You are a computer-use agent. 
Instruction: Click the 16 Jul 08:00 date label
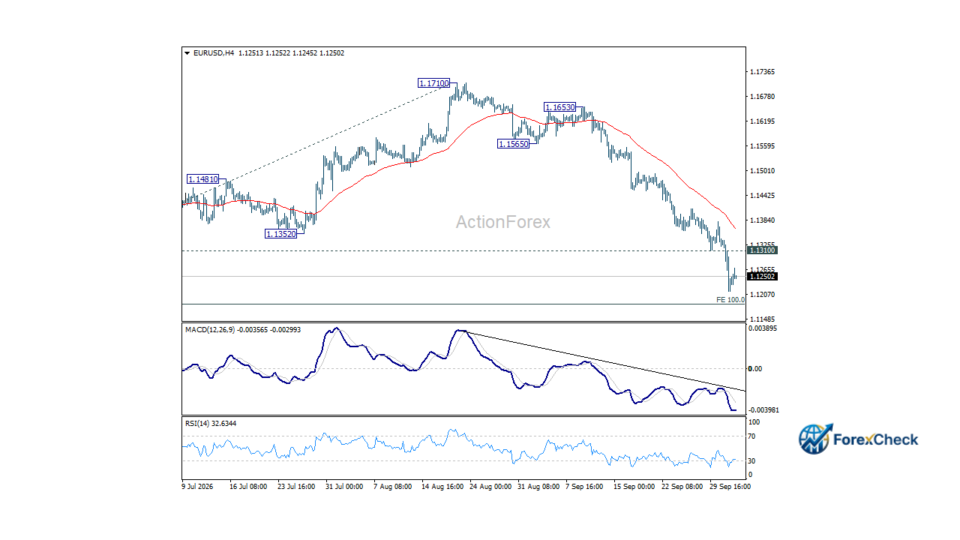[x=248, y=487]
